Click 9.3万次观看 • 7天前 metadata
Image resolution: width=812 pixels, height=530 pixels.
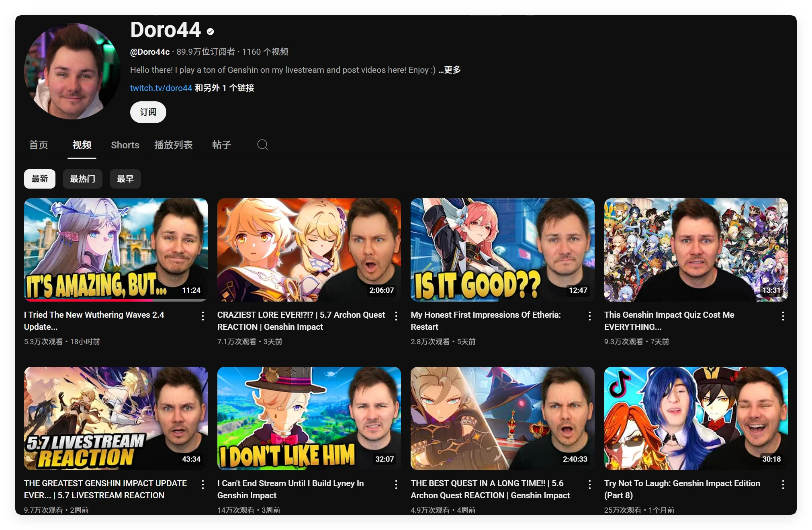point(636,342)
